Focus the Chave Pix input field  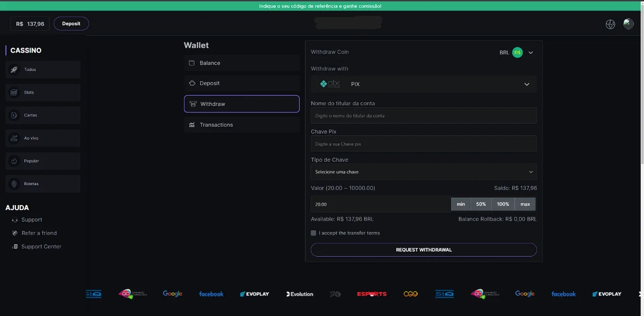coord(424,144)
